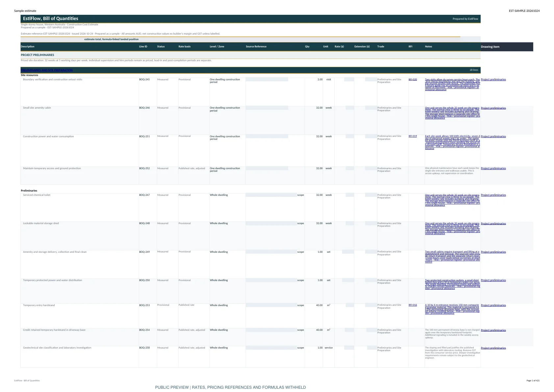The height and width of the screenshot is (392, 554).
Task: Open Project preliminaries link in the BOQ-245 row
Action: point(493,79)
